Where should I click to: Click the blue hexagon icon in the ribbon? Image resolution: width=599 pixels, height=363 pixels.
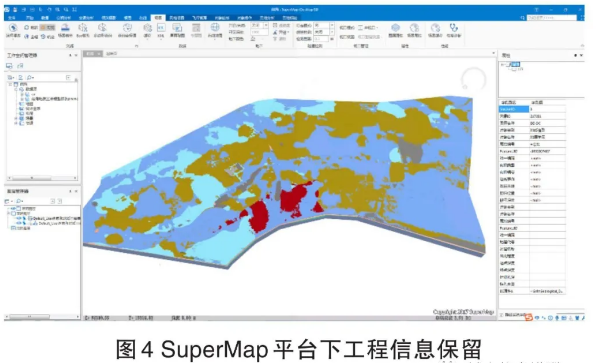(x=395, y=28)
